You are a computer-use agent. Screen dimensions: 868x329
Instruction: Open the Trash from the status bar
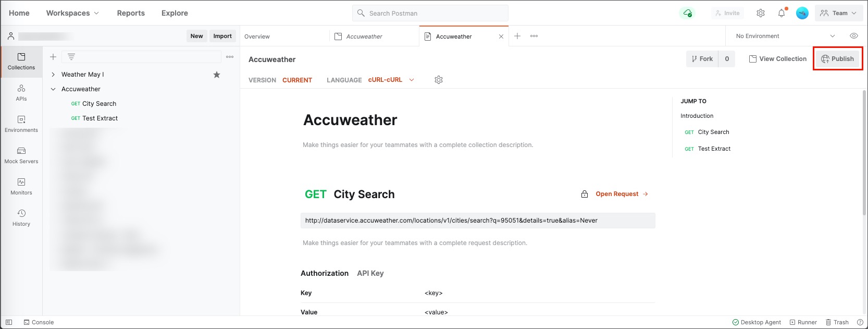point(837,322)
